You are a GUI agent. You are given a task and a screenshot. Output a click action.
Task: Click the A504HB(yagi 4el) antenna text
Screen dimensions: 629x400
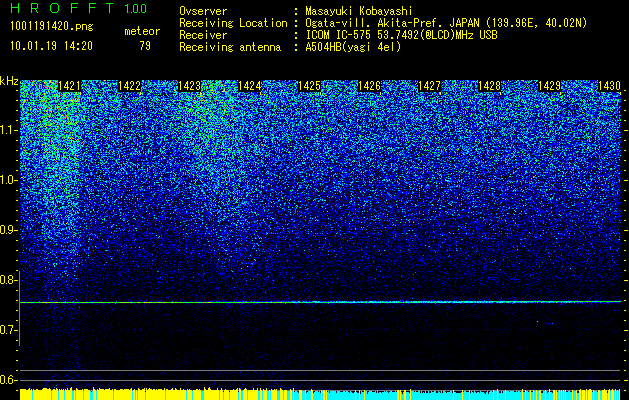[353, 47]
